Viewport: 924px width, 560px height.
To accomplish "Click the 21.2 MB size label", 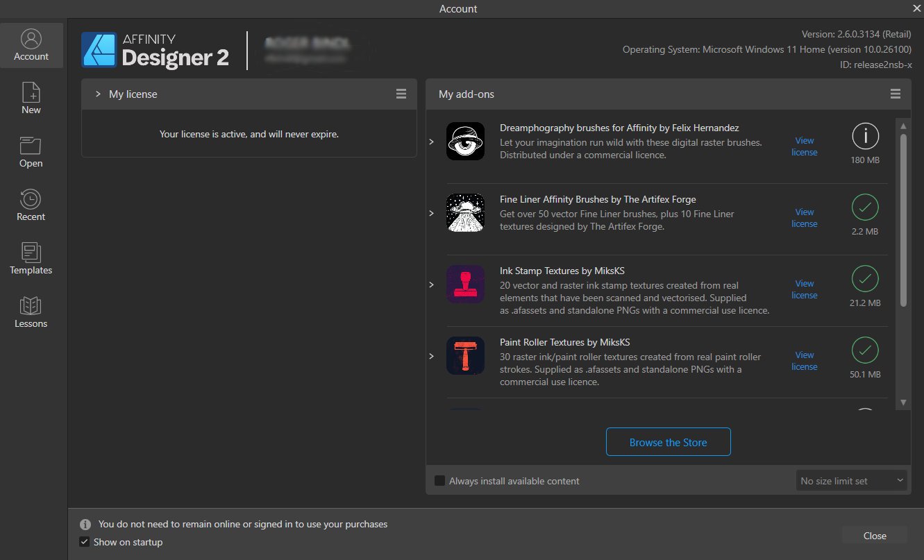I will [x=865, y=303].
